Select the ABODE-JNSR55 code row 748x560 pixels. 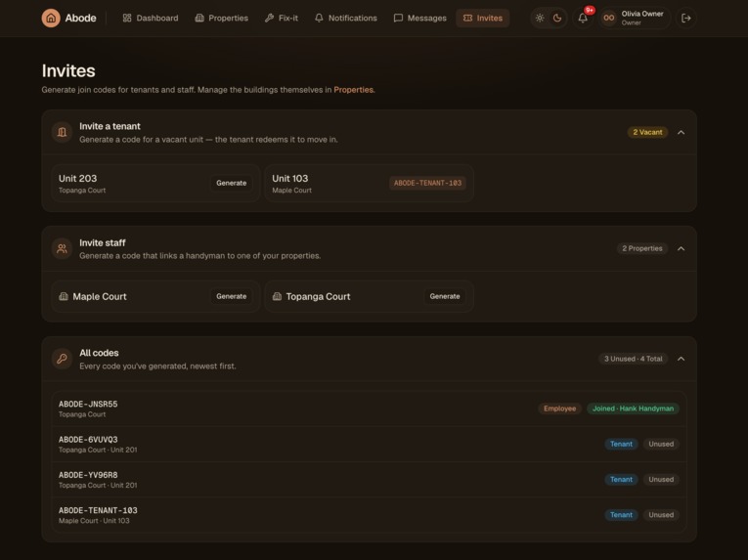[369, 409]
